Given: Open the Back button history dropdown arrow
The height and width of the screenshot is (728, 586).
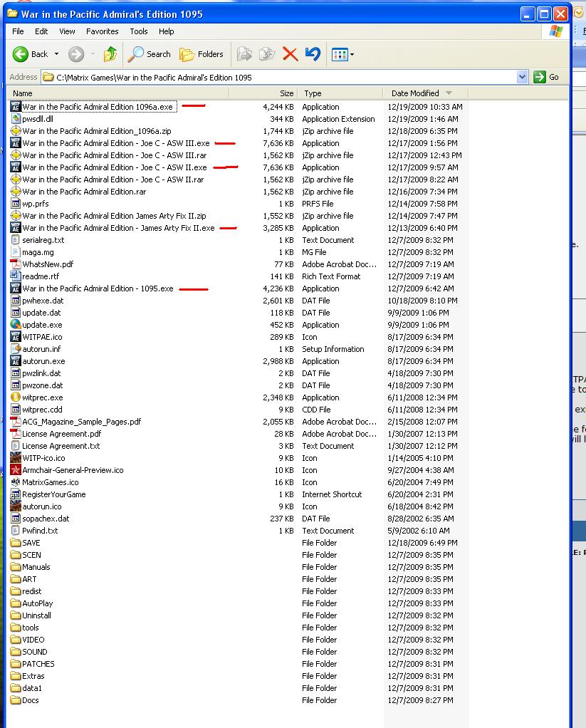Looking at the screenshot, I should click(56, 54).
